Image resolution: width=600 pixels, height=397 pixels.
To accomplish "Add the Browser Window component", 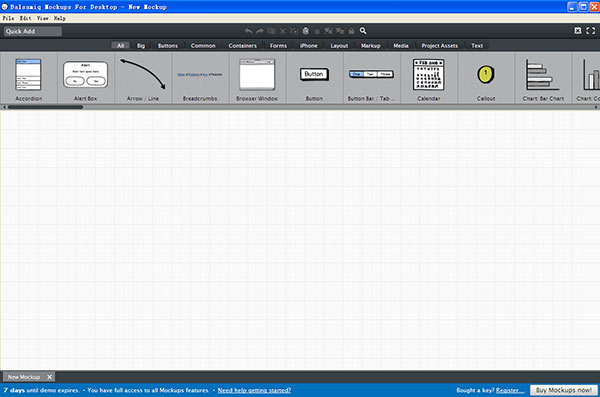I will (x=257, y=78).
